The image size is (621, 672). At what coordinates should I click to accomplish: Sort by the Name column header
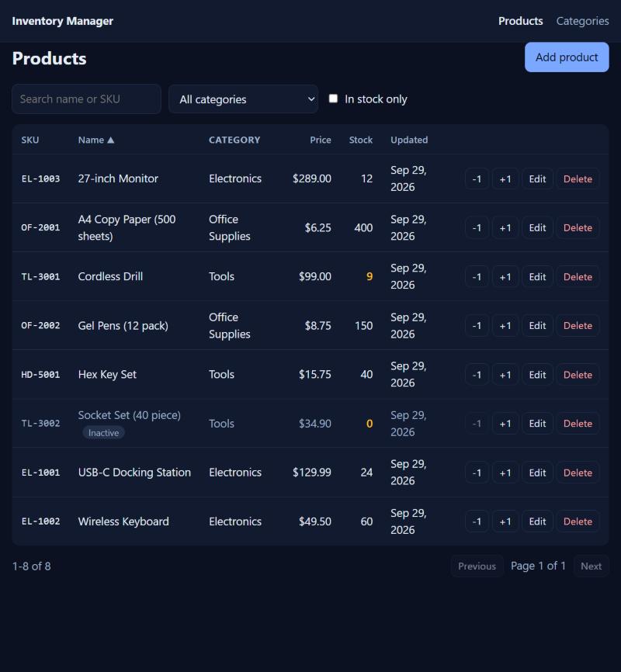(x=96, y=140)
